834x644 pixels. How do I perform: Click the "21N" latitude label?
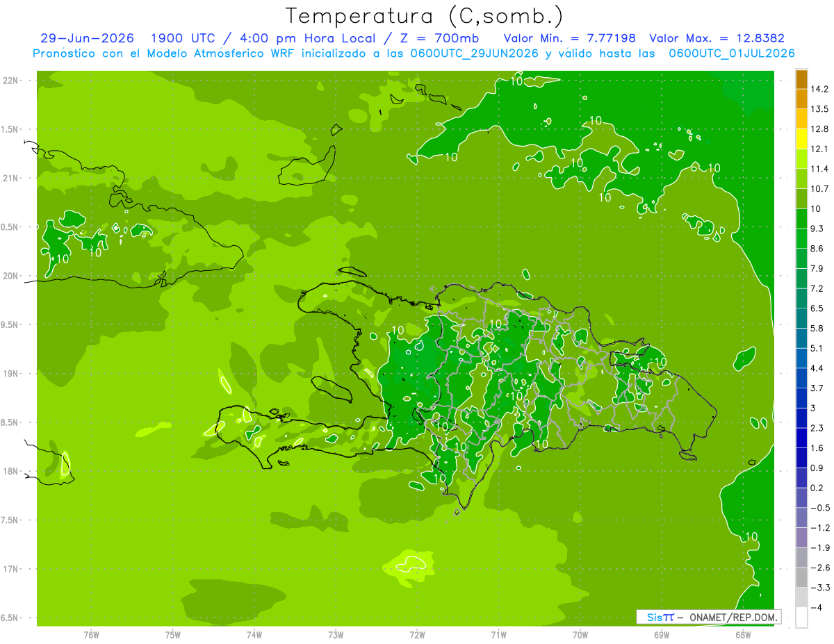12,178
